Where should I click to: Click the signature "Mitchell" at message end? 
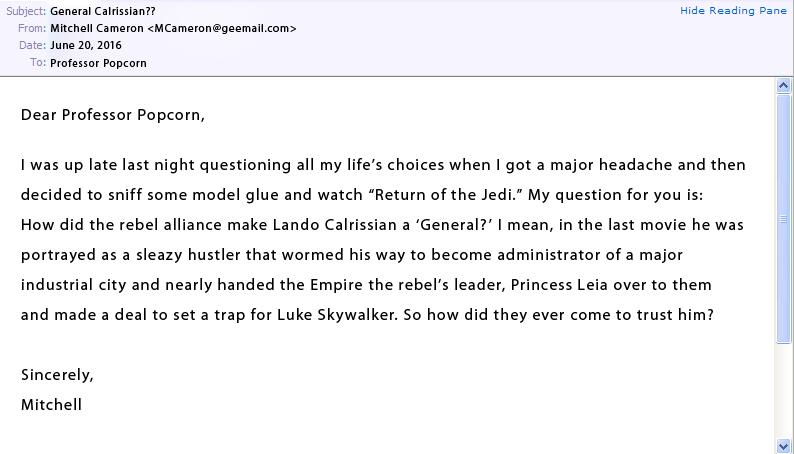[x=51, y=405]
